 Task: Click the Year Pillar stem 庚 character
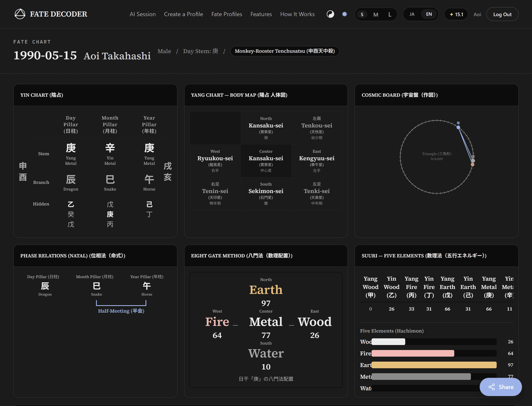[x=149, y=148]
